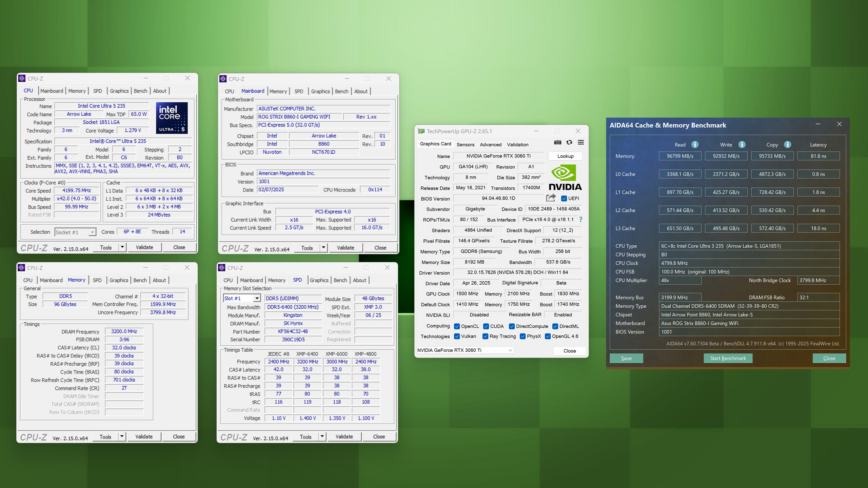This screenshot has width=868, height=488.
Task: Open Bench tab in CPU-Z CPU window
Action: [140, 91]
